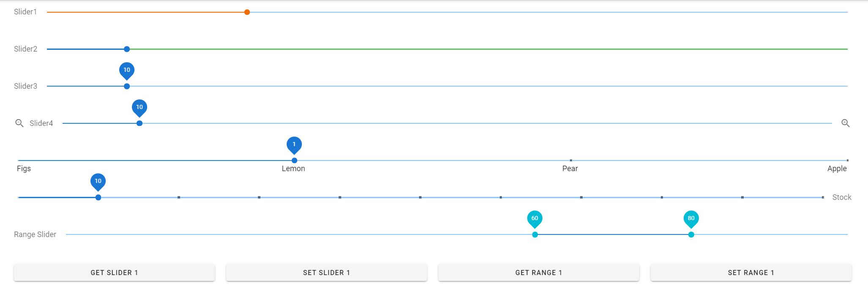Image resolution: width=868 pixels, height=289 pixels.
Task: Click the Slider2 thumb handle
Action: click(x=127, y=49)
